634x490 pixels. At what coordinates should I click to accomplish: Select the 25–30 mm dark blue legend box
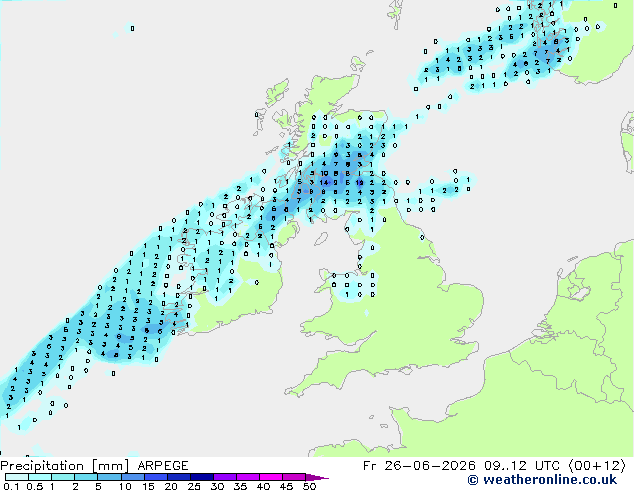coord(201,477)
